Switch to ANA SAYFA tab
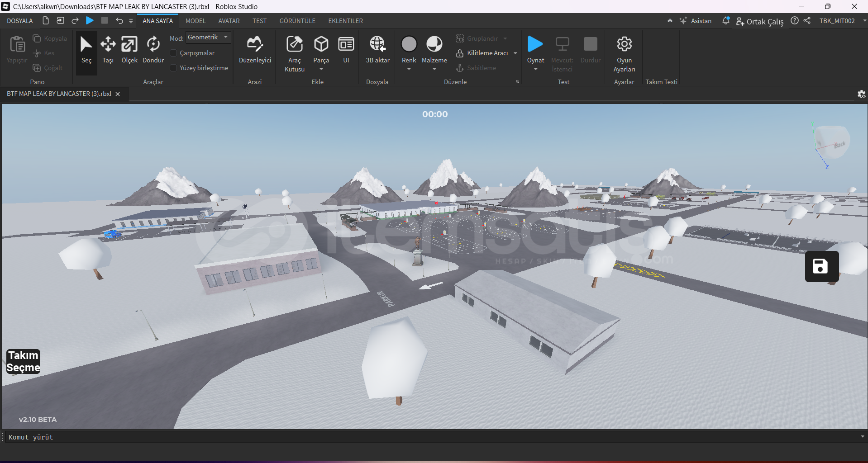 pos(157,21)
